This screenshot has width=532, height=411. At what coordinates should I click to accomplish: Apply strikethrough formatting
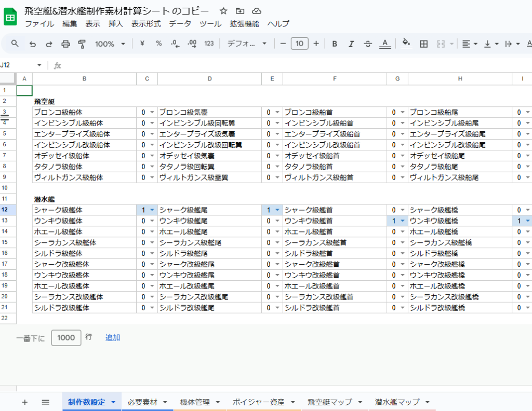tap(368, 44)
